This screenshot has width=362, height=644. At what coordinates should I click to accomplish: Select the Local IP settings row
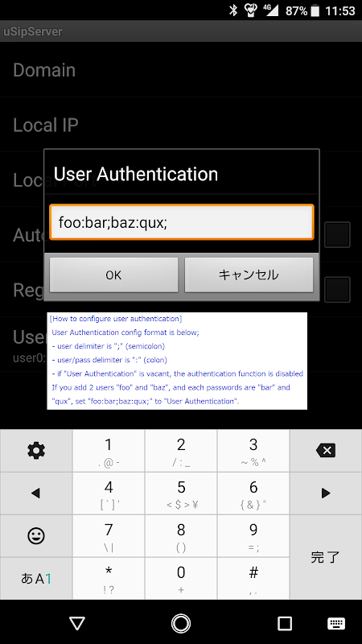point(181,125)
